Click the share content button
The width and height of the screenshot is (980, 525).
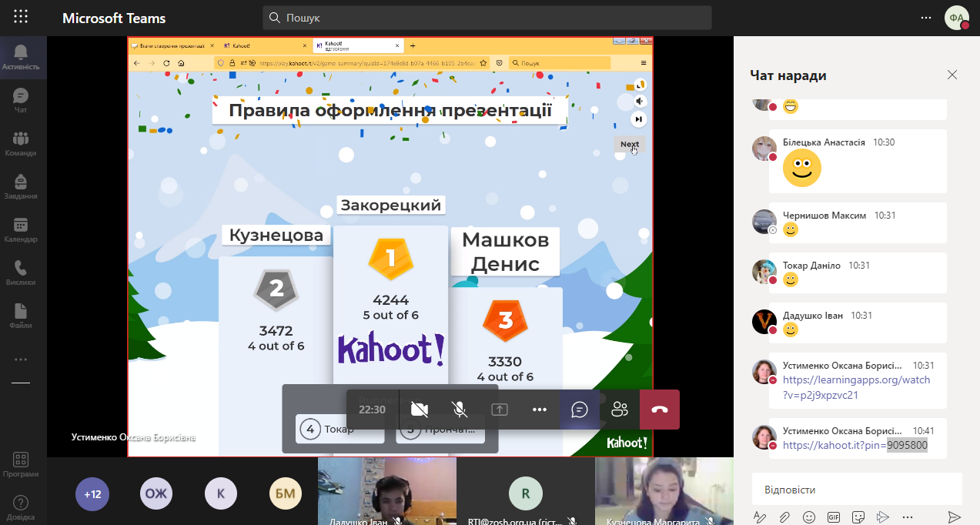pyautogui.click(x=500, y=410)
